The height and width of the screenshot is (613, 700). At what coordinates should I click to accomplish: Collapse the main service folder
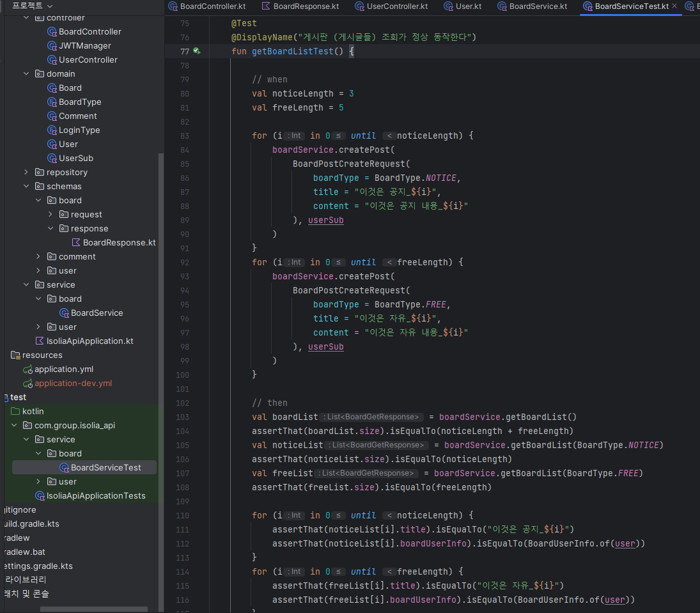pyautogui.click(x=26, y=284)
